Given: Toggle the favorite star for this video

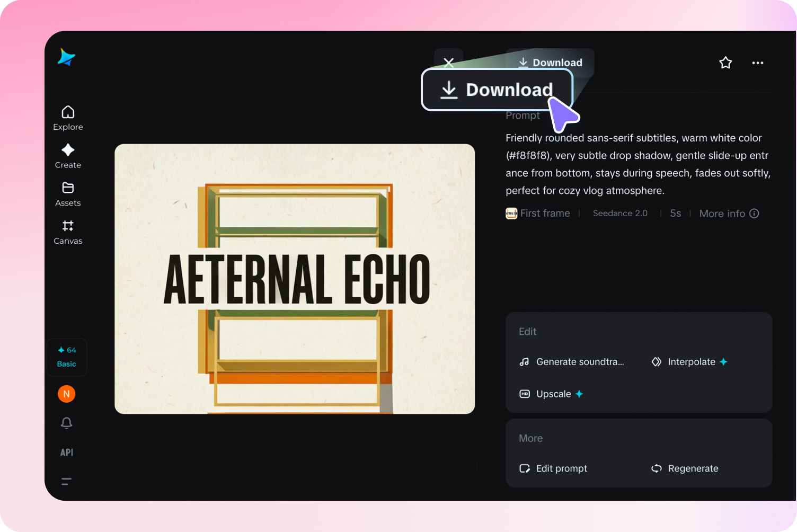Looking at the screenshot, I should pyautogui.click(x=725, y=63).
